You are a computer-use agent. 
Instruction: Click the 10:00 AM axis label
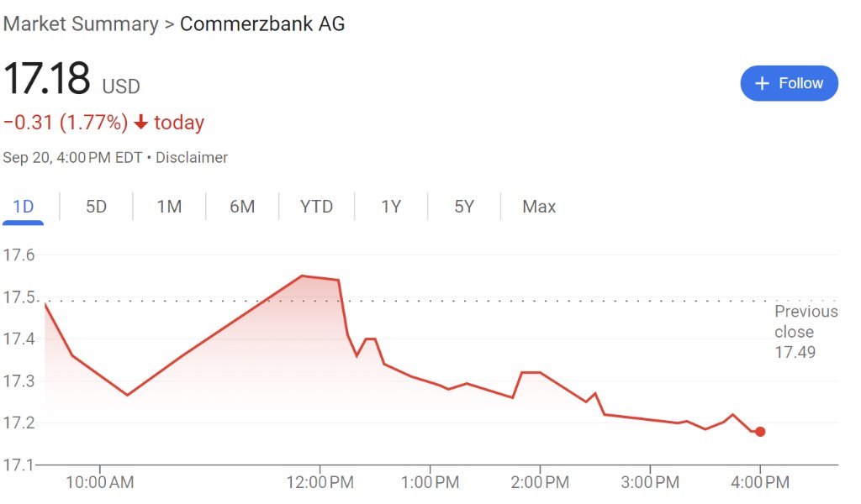[x=99, y=482]
